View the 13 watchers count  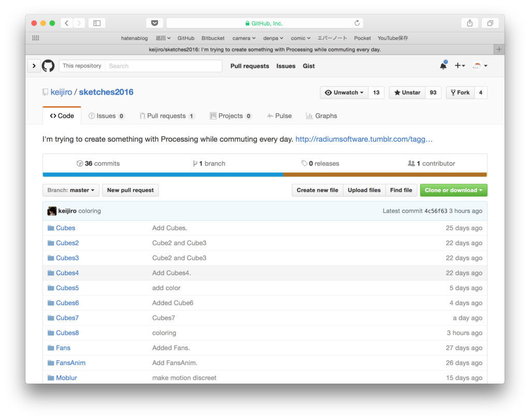[376, 93]
